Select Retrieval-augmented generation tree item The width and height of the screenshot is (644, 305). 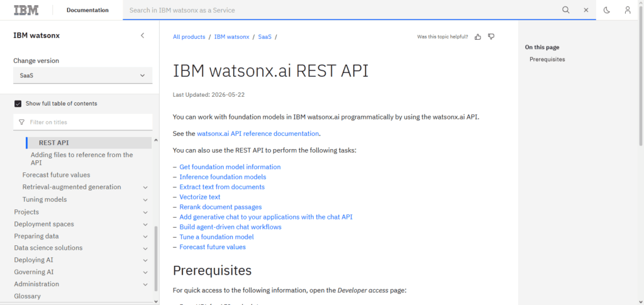[x=72, y=187]
